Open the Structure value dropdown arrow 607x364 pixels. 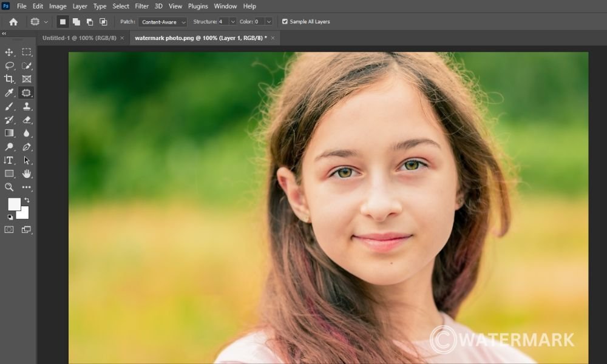(x=232, y=22)
